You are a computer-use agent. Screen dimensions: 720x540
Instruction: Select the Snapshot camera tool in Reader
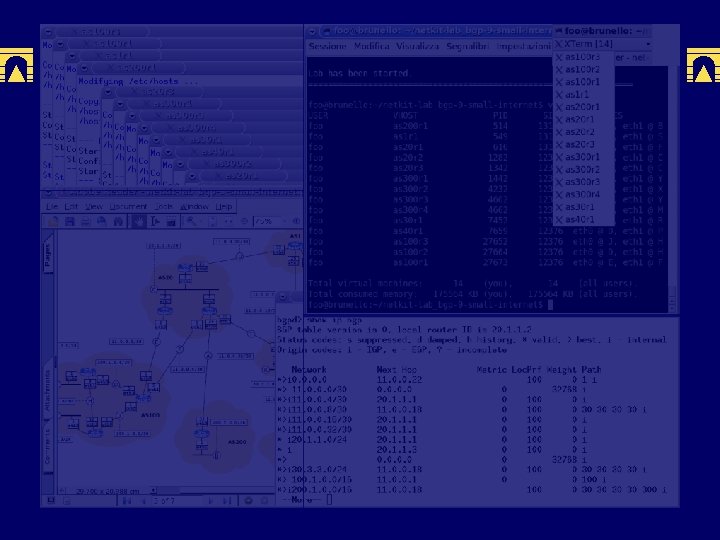pos(171,222)
